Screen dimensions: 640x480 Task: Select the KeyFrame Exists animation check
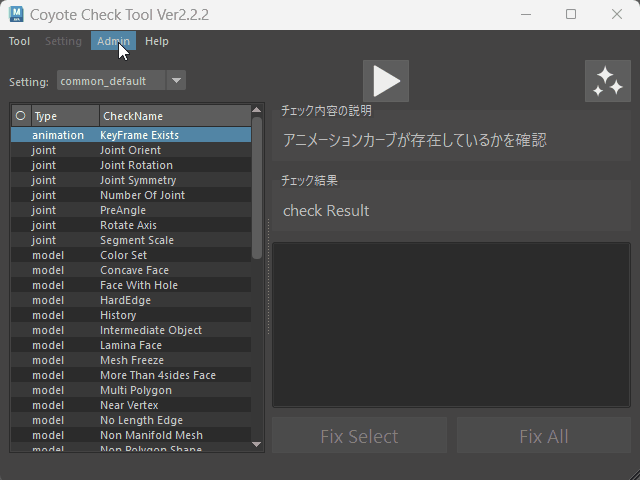[x=139, y=134]
